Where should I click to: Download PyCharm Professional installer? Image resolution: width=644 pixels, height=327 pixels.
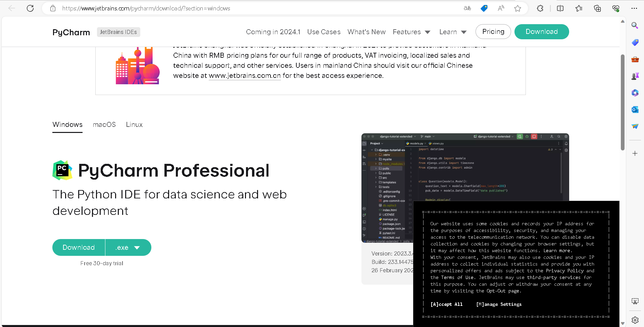pos(79,247)
